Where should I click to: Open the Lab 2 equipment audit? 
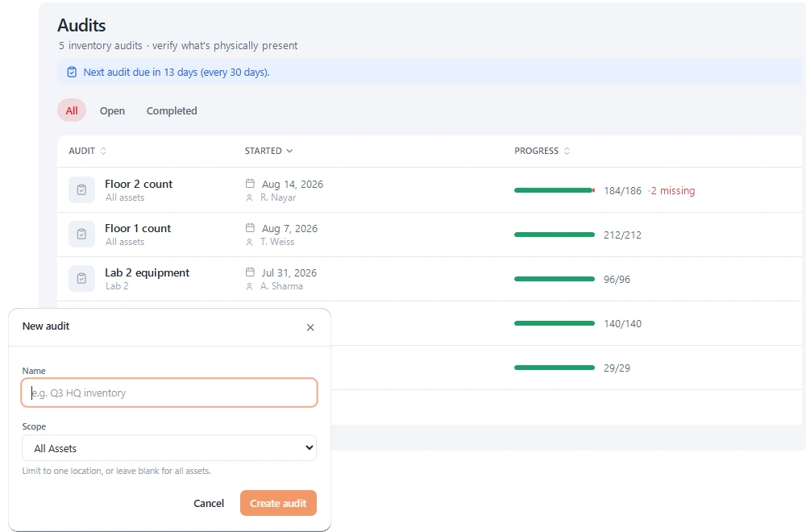pyautogui.click(x=147, y=272)
